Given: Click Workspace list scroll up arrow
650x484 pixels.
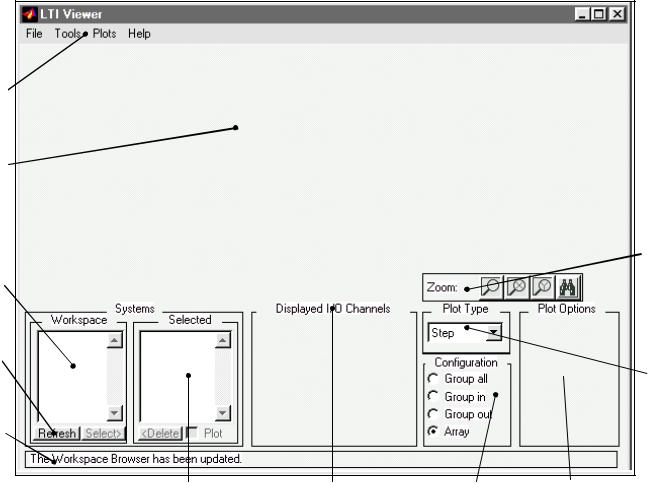Looking at the screenshot, I should [114, 341].
